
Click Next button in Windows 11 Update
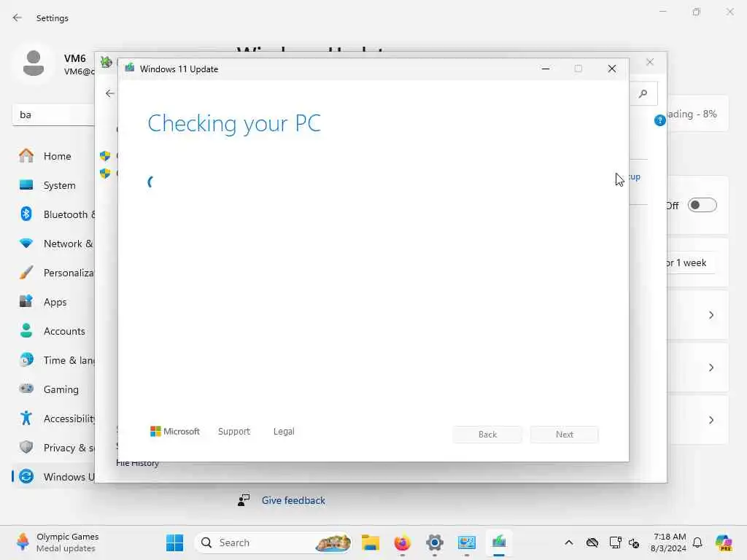tap(564, 435)
